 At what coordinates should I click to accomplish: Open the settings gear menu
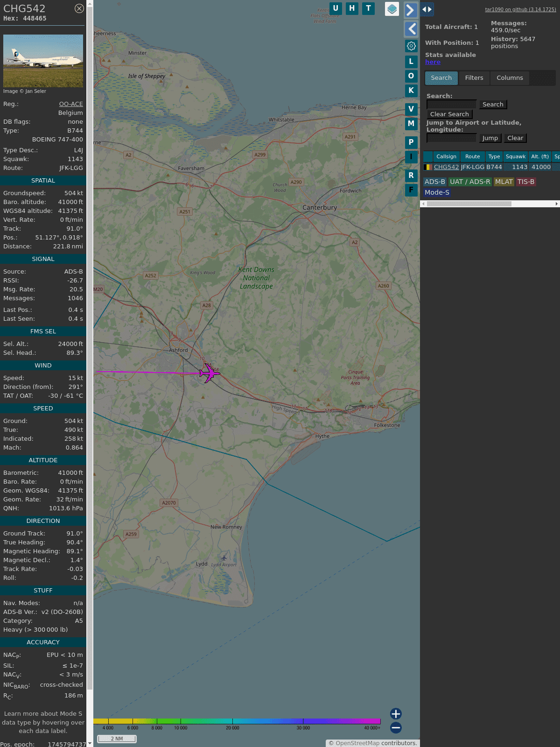point(411,46)
